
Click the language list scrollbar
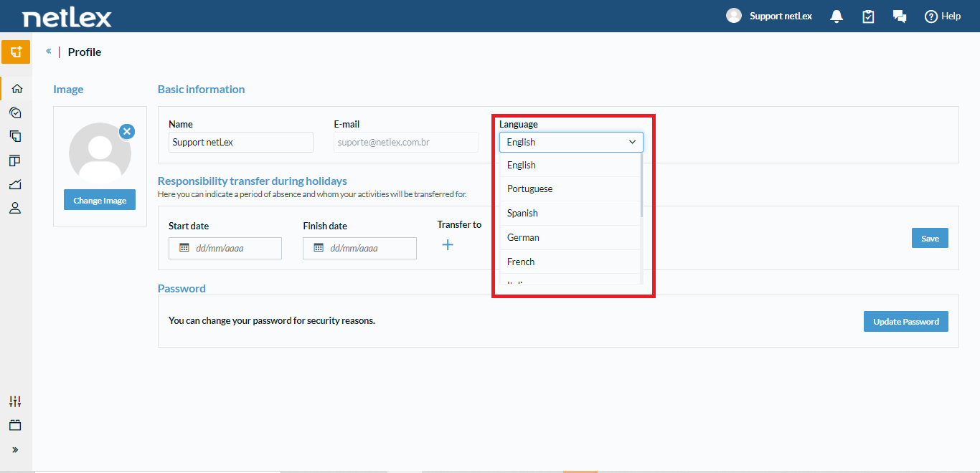[x=641, y=185]
